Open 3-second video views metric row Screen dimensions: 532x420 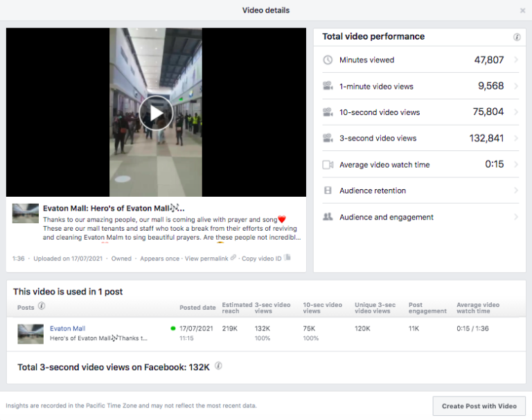420,138
